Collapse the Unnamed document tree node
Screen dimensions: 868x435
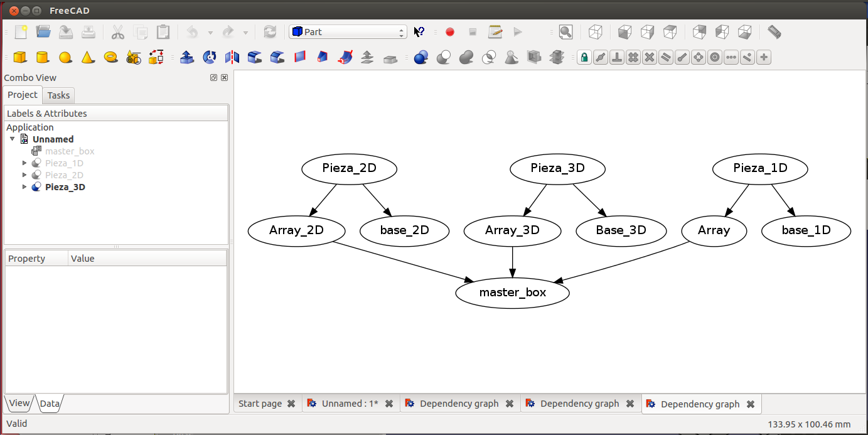(x=13, y=139)
